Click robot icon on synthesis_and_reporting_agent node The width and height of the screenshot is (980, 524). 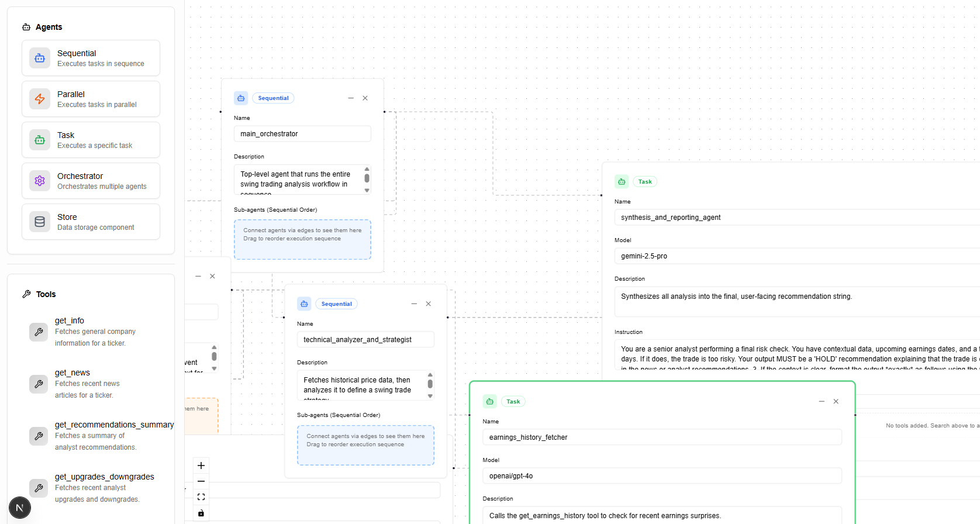point(622,182)
